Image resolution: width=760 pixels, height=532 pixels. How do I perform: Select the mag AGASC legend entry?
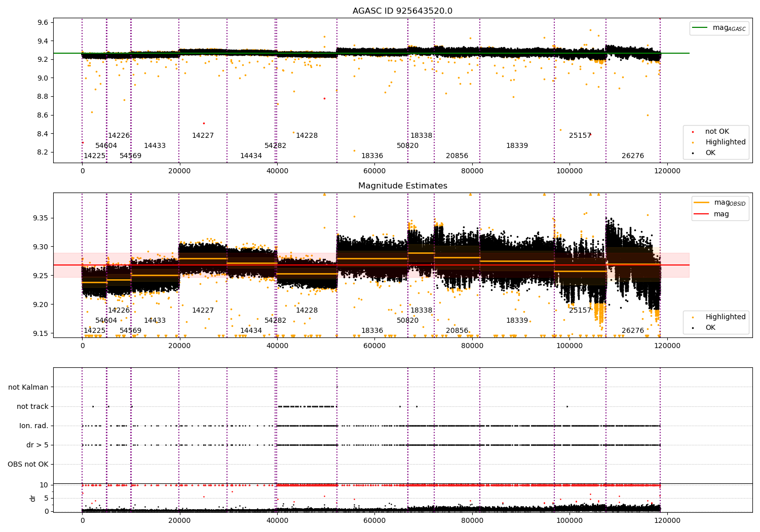[x=719, y=28]
